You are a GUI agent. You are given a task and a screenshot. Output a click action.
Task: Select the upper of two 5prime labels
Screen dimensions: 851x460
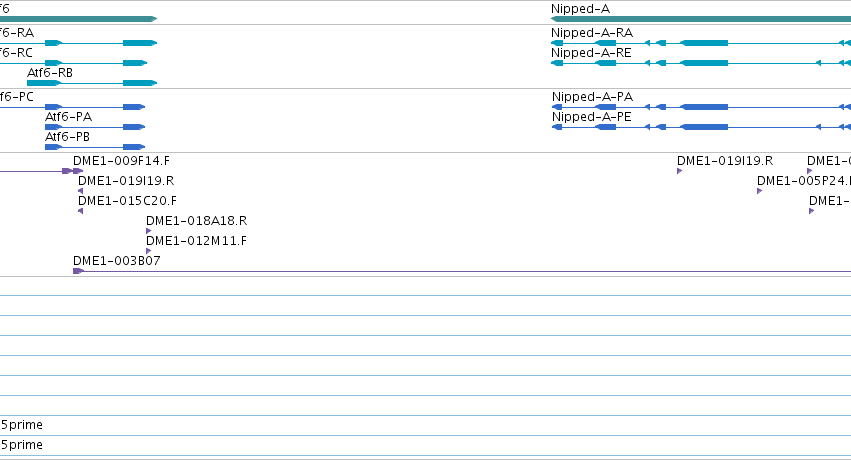click(x=22, y=425)
